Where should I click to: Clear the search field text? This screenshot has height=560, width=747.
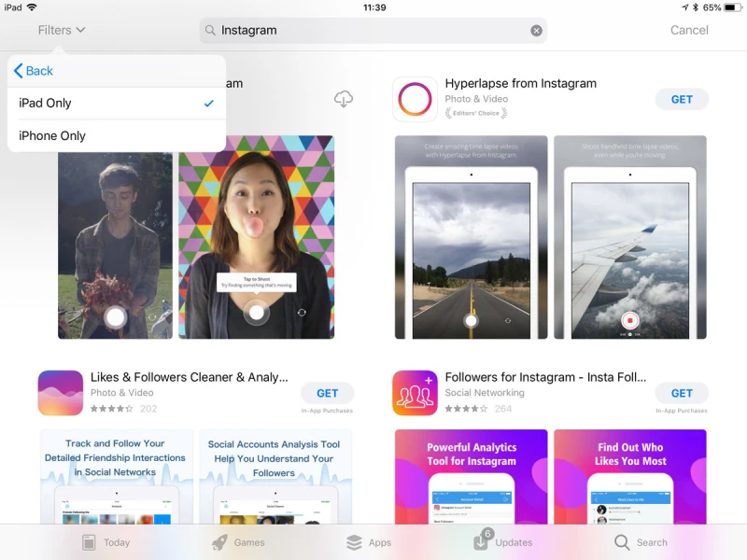pyautogui.click(x=536, y=31)
